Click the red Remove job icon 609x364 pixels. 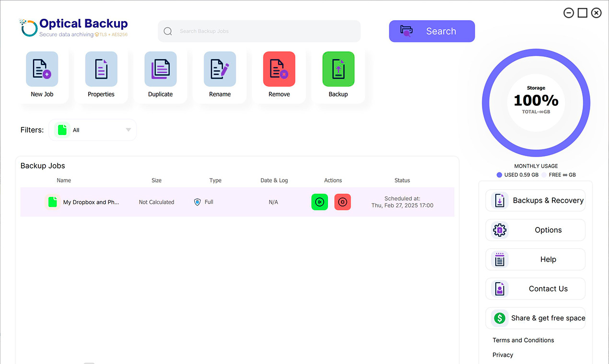(x=279, y=69)
